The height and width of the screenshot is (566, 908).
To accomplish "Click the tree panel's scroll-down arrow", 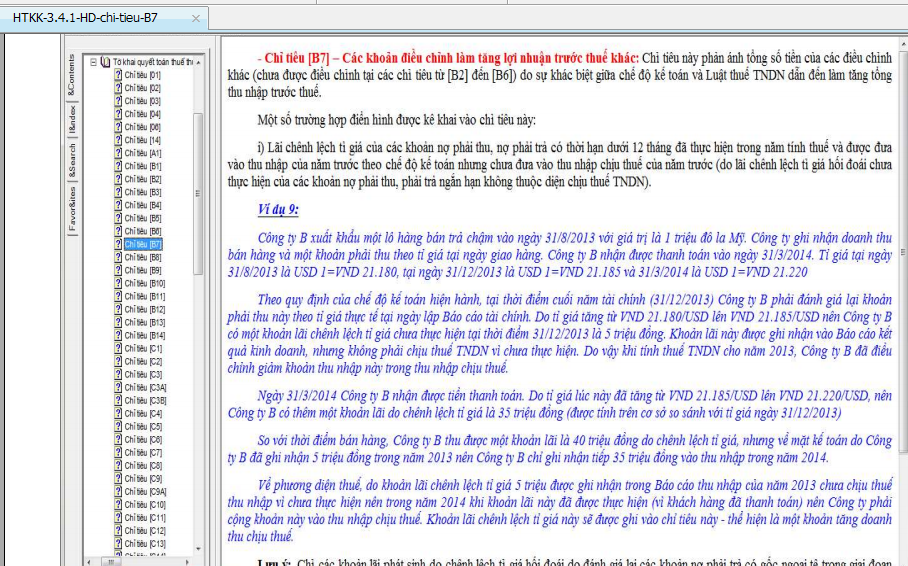I will pyautogui.click(x=198, y=548).
